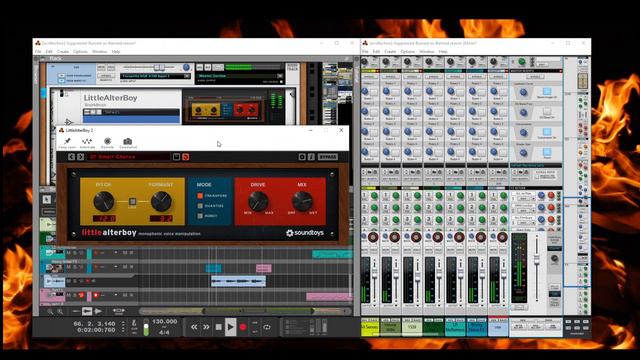Click the light blue audio clip in the sequencer
Image resolution: width=640 pixels, height=360 pixels.
238,281
